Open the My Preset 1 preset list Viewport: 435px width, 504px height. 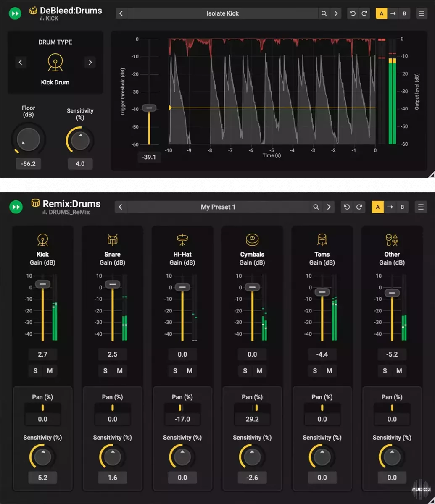[218, 207]
